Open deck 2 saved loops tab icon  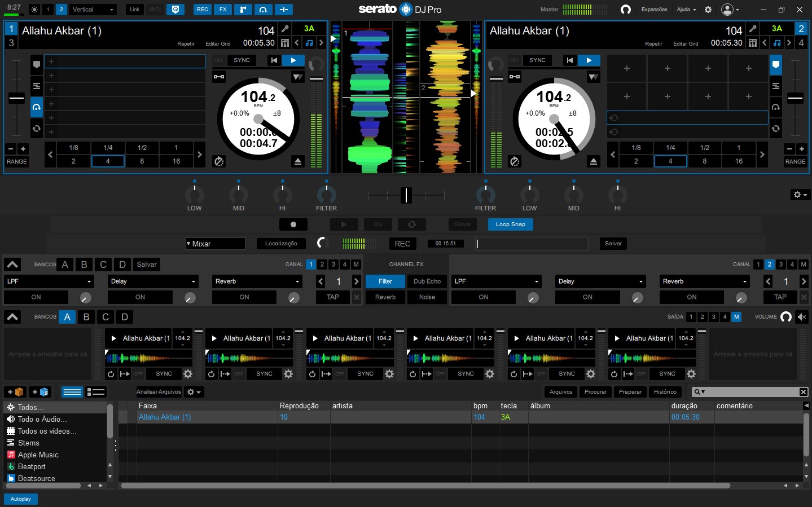pos(776,128)
